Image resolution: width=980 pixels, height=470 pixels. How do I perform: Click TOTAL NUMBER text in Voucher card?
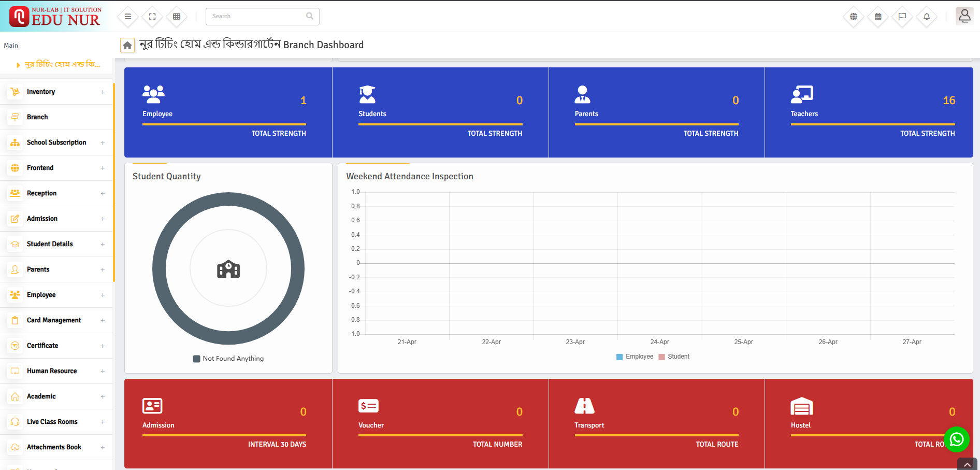(497, 445)
